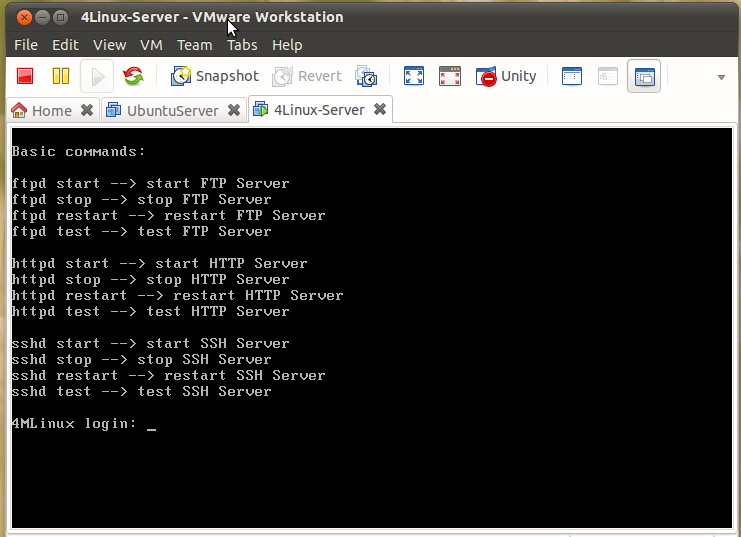
Task: Show the summary view icon
Action: (x=572, y=76)
